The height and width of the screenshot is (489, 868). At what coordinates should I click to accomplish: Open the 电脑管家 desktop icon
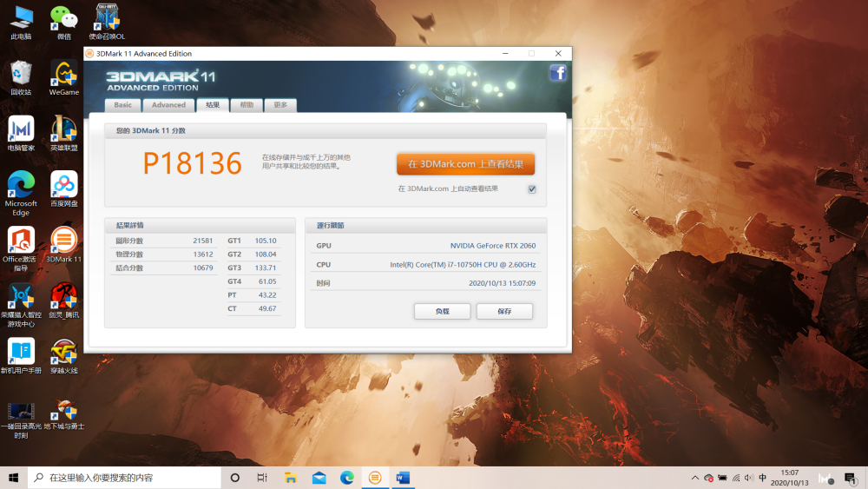click(21, 134)
